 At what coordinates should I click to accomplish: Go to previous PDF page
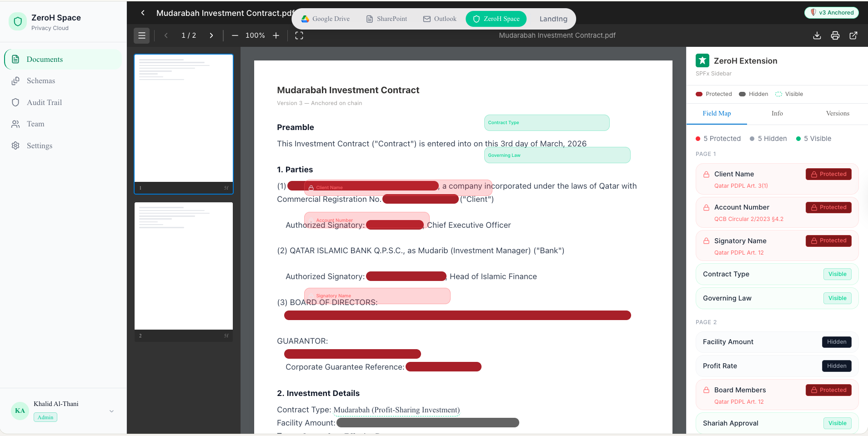coord(166,35)
